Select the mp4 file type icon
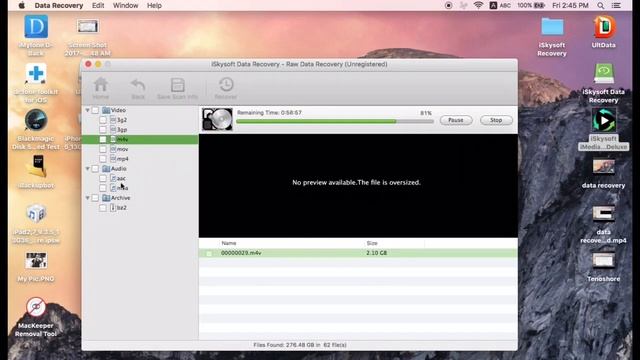The height and width of the screenshot is (360, 640). tap(113, 159)
